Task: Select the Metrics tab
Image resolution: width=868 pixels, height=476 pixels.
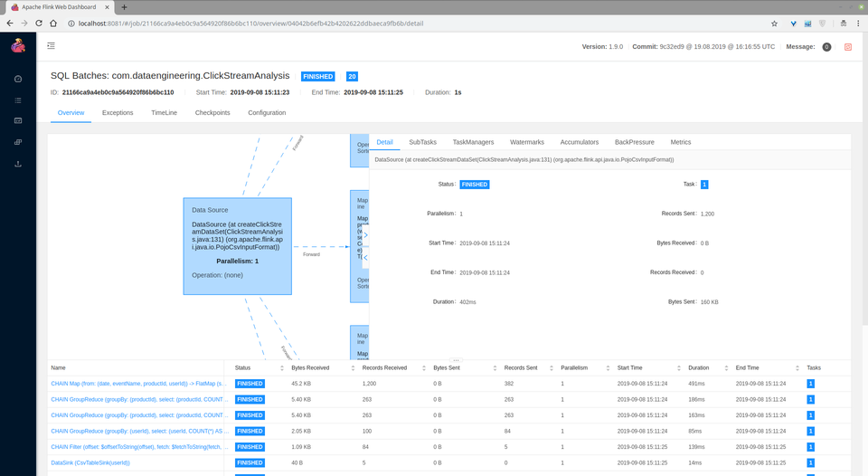Action: [680, 142]
